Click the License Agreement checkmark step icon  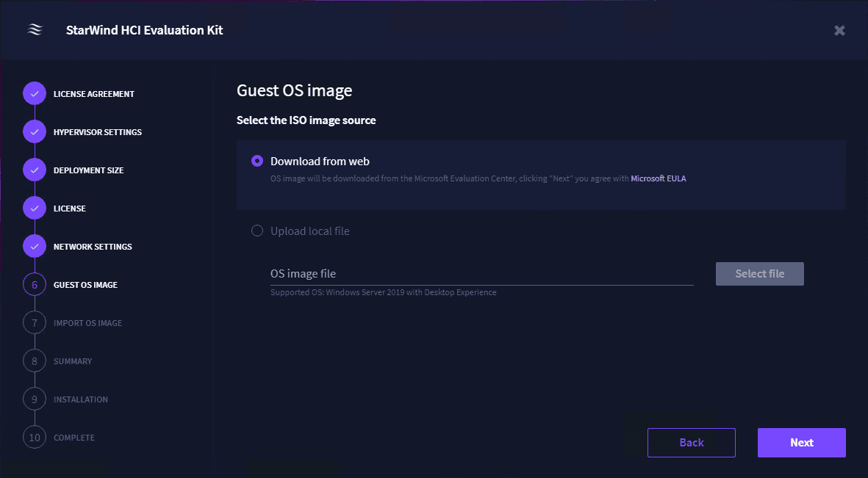[35, 94]
